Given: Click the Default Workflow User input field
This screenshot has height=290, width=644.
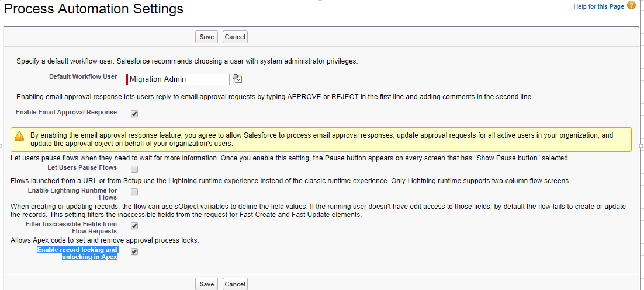Looking at the screenshot, I should (179, 79).
